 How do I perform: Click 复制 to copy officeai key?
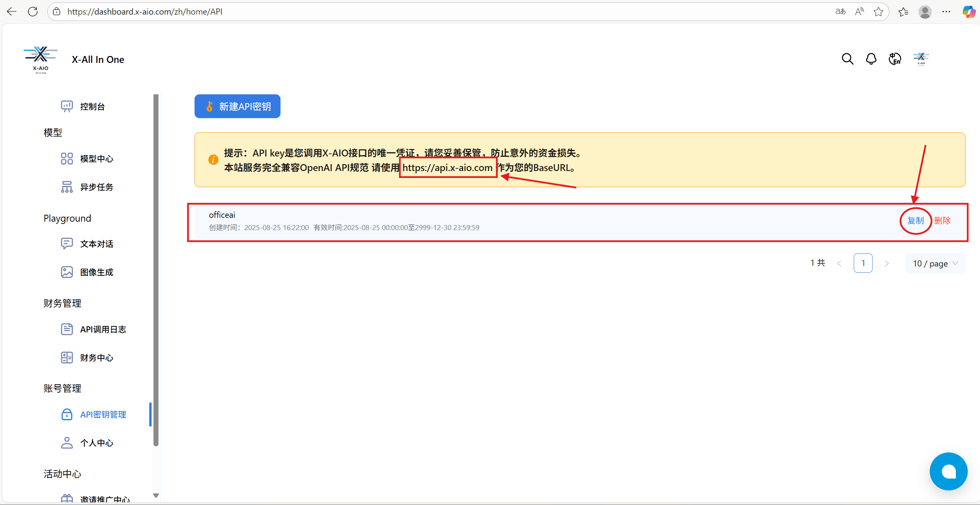click(x=915, y=220)
